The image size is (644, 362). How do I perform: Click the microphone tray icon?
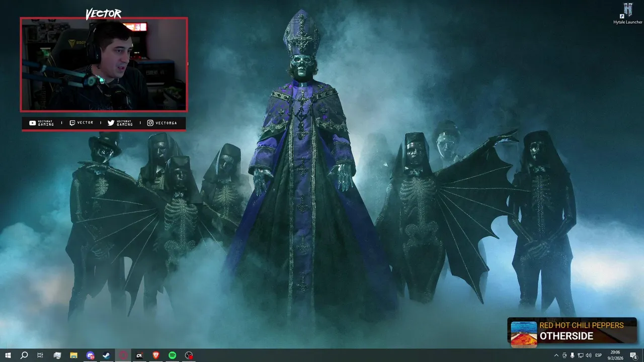tap(572, 355)
